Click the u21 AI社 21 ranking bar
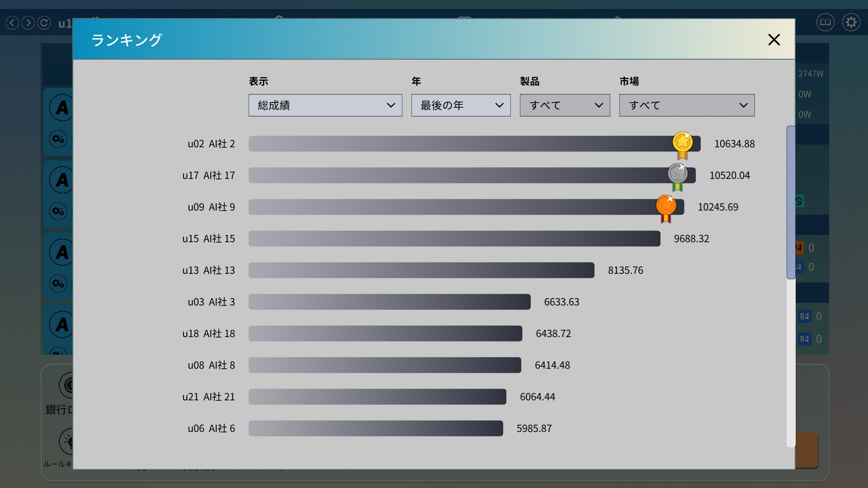 point(377,397)
